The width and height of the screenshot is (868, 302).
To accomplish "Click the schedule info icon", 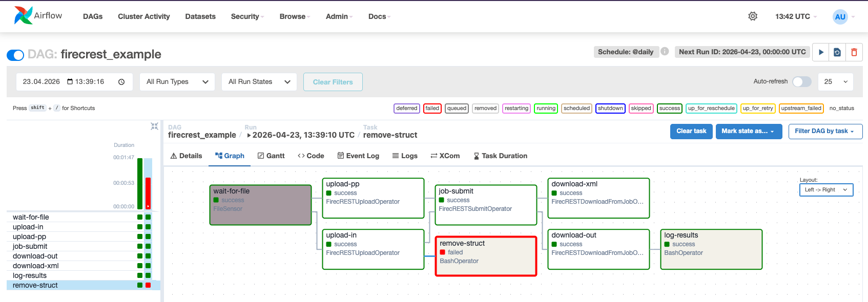I will pos(665,51).
